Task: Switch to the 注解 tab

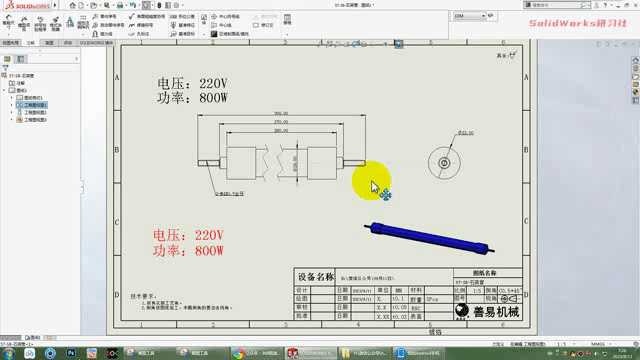Action: pyautogui.click(x=31, y=43)
